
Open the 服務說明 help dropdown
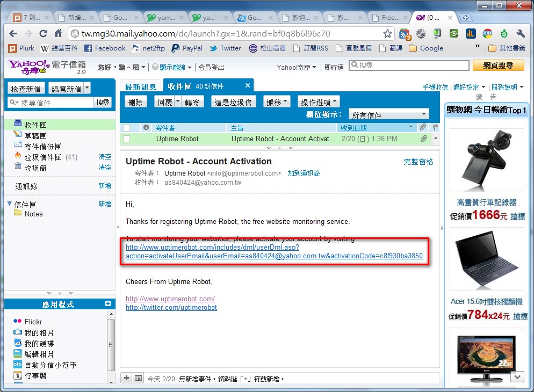507,87
